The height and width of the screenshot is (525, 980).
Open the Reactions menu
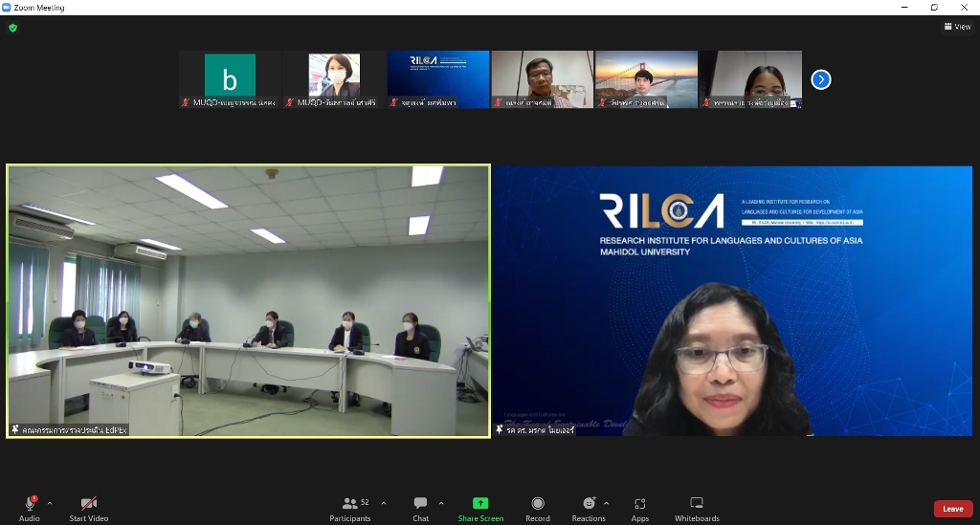pos(589,503)
